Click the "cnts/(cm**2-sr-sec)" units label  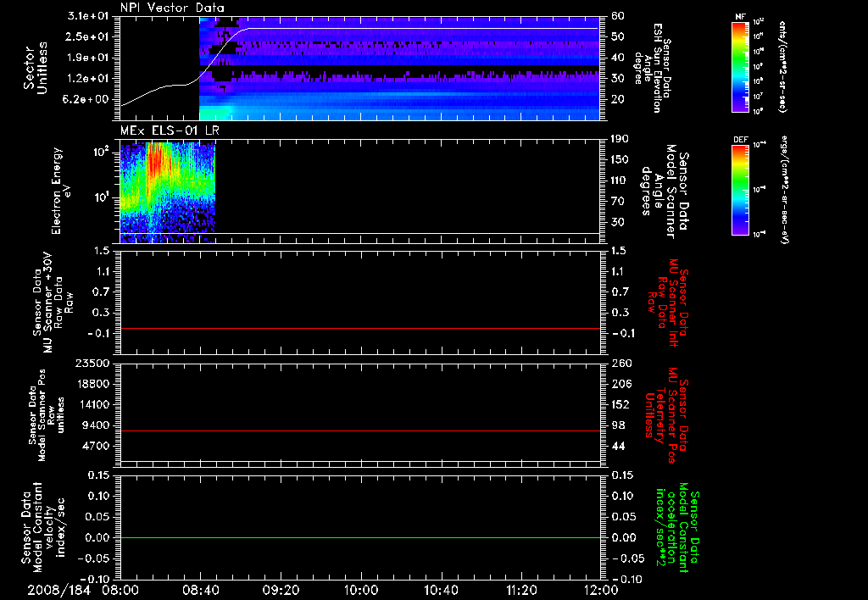pyautogui.click(x=782, y=67)
